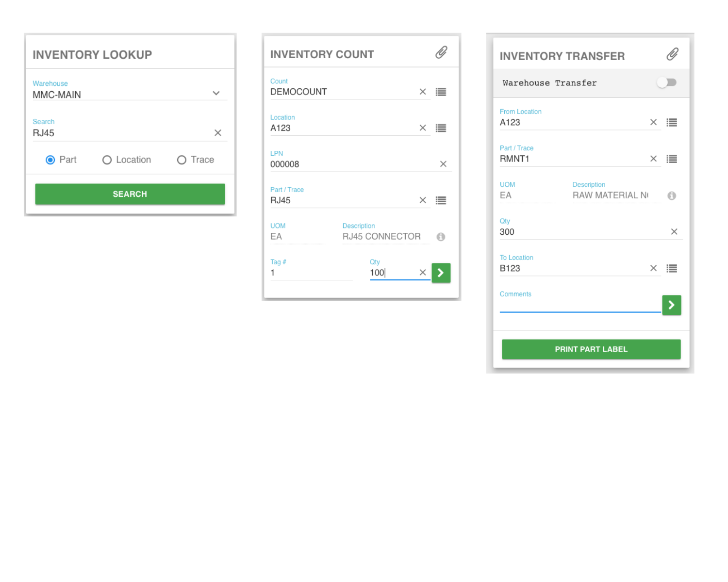The height and width of the screenshot is (582, 728).
Task: Open the attachment paperclip icon on Inventory Count
Action: [x=441, y=52]
